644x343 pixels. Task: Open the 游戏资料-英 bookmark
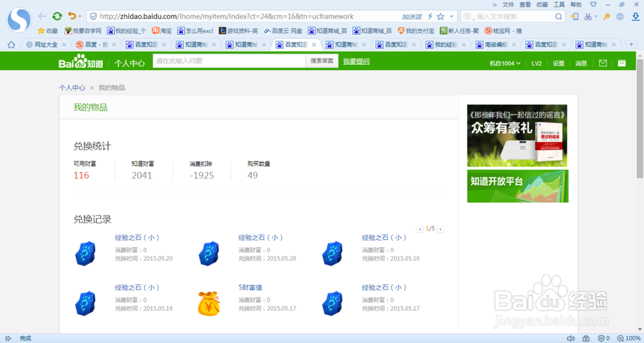coord(239,31)
